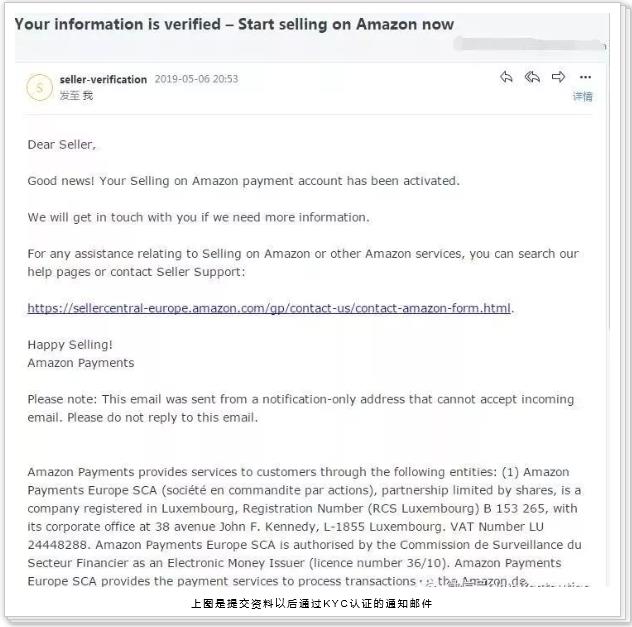Click the email timestamp 2019-05-06 20:53
This screenshot has height=627, width=632.
click(196, 80)
